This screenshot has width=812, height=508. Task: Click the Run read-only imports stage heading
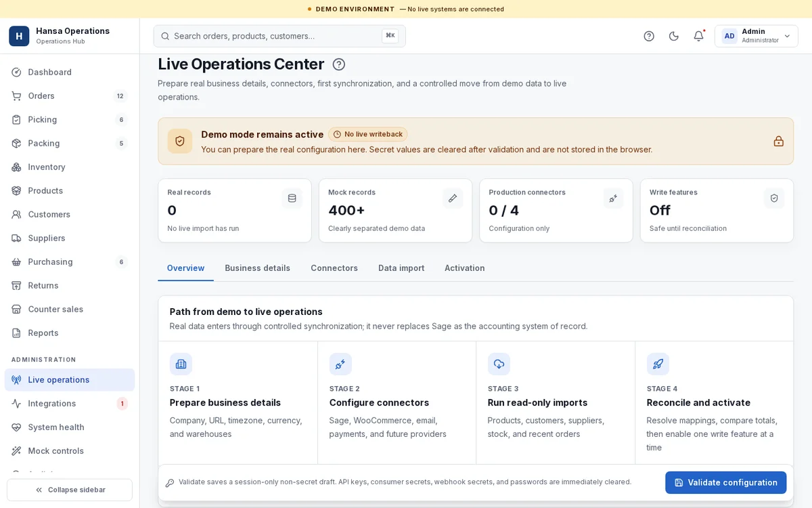(537, 403)
